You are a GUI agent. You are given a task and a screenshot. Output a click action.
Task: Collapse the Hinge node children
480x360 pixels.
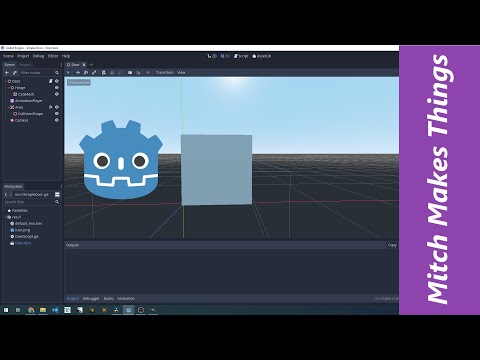coord(9,88)
